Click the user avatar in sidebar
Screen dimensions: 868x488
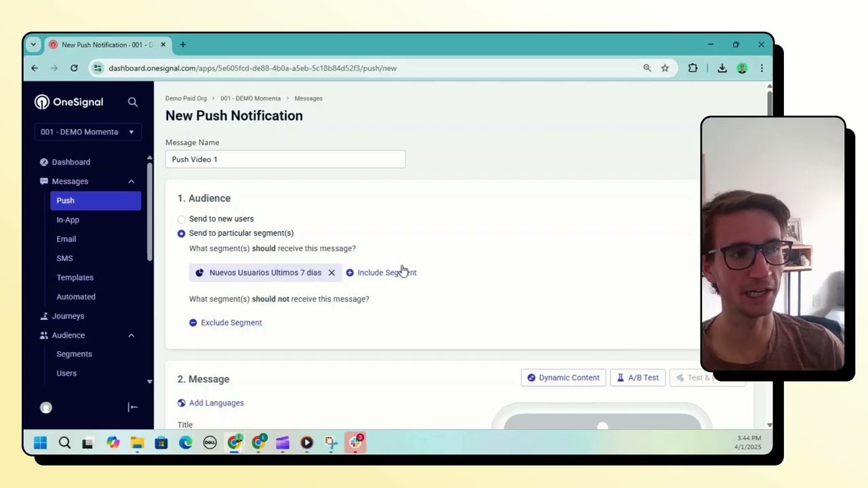(x=46, y=407)
